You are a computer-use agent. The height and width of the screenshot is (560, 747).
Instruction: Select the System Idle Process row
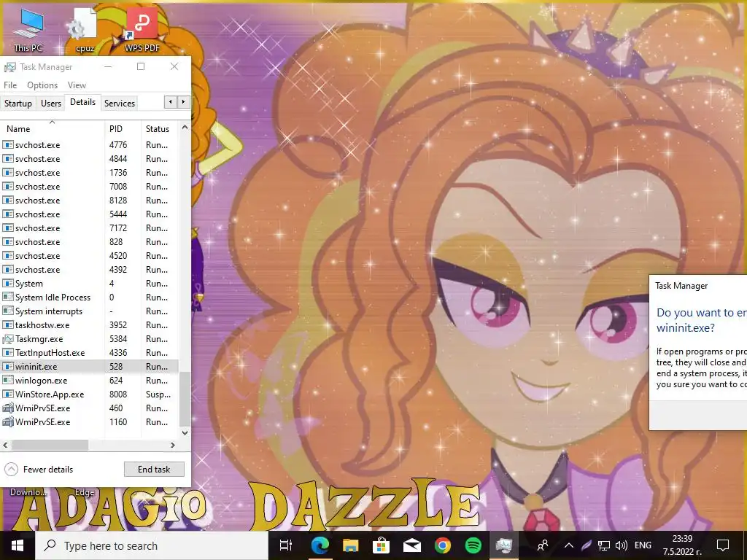(x=90, y=297)
